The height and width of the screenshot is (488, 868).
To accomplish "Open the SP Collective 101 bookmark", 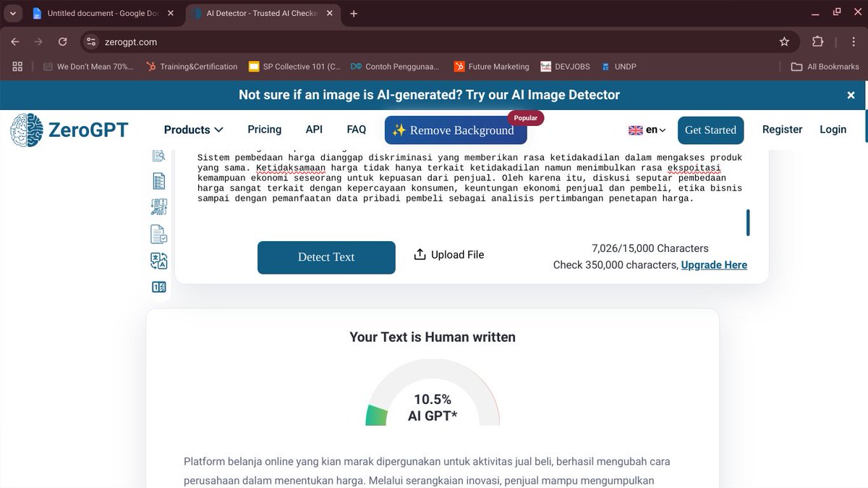I will coord(294,67).
